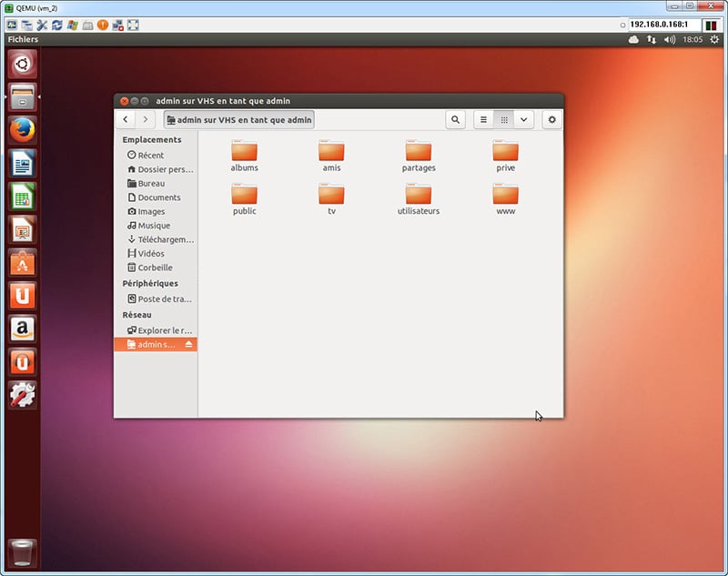
Task: Open the Amazon launcher icon
Action: point(22,328)
